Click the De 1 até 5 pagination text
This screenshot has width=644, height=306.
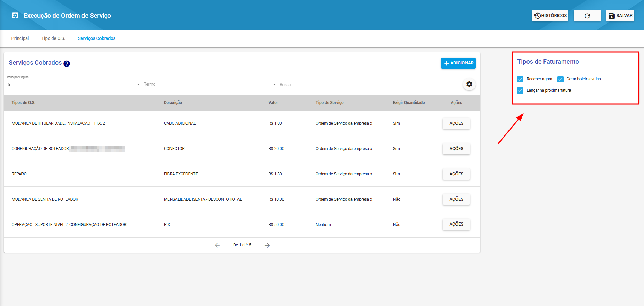(x=242, y=245)
